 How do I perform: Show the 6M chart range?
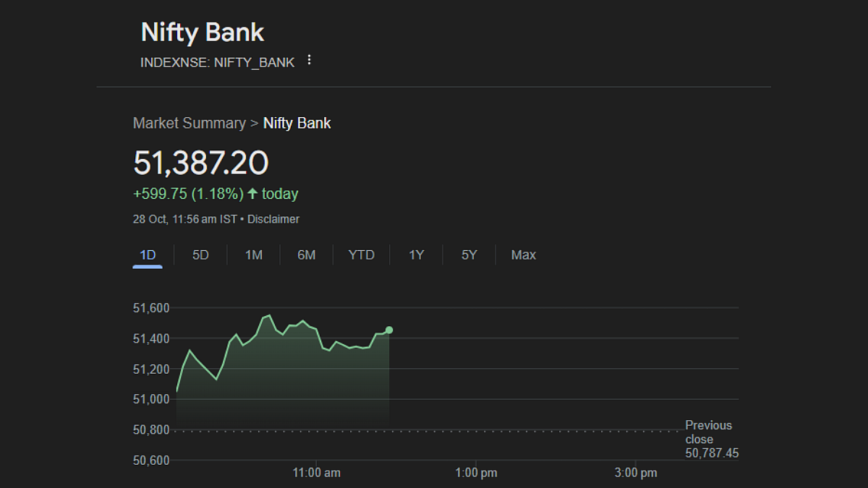click(307, 254)
